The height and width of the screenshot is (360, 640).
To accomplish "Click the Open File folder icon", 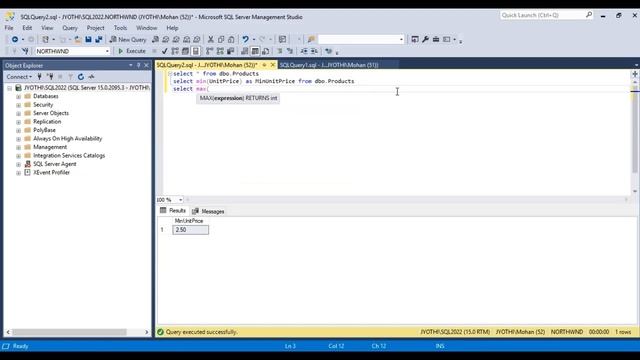I will click(78, 40).
